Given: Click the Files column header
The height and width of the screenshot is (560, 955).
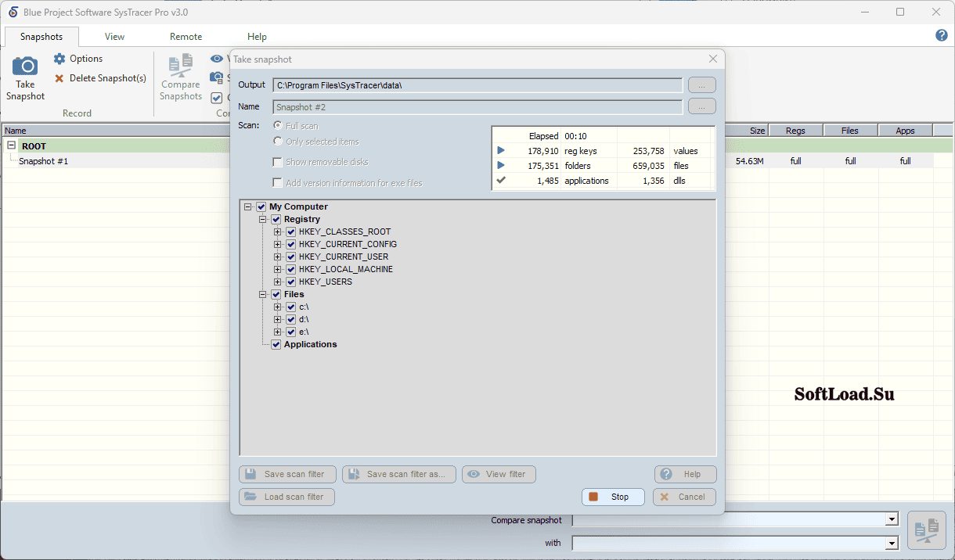Looking at the screenshot, I should pos(850,131).
